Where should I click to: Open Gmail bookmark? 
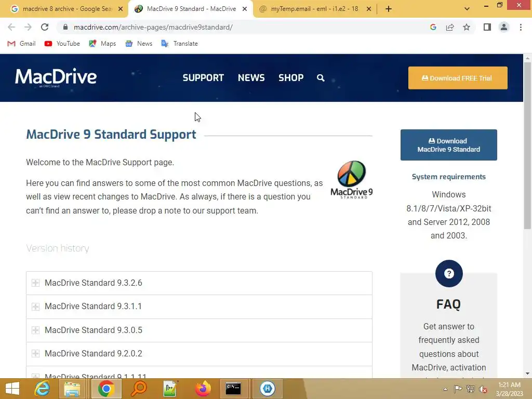coord(21,44)
